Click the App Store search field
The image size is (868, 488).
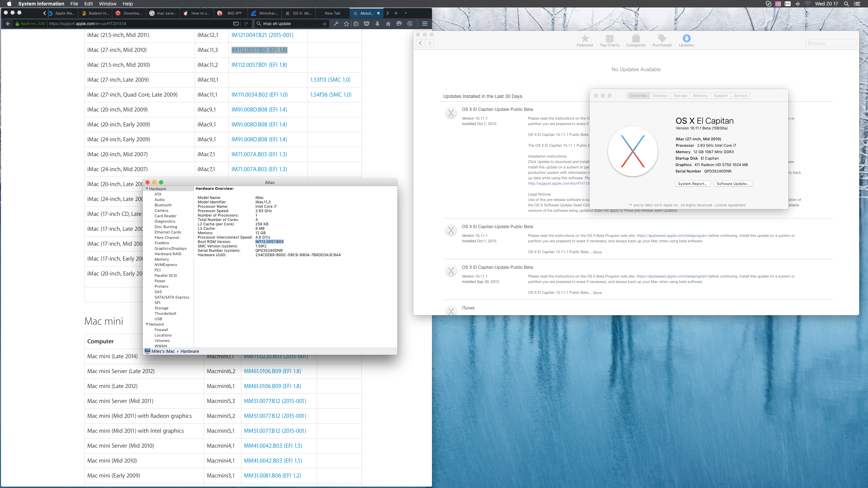point(831,43)
